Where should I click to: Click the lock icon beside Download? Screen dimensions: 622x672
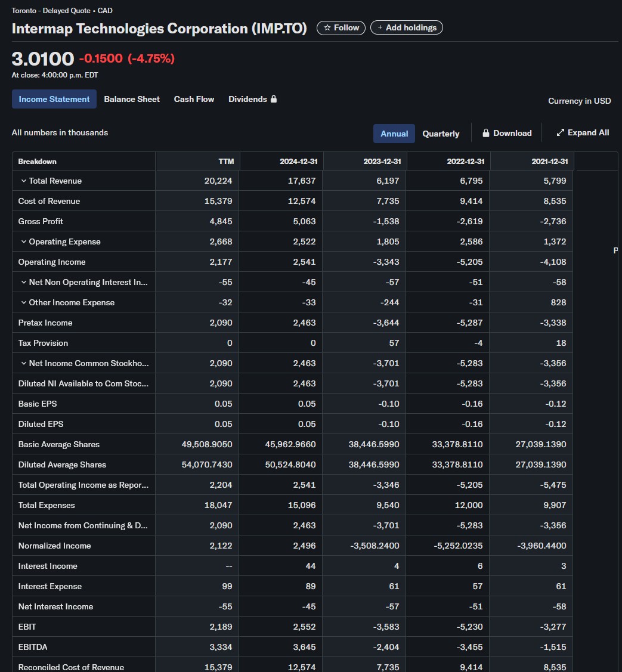(x=485, y=134)
